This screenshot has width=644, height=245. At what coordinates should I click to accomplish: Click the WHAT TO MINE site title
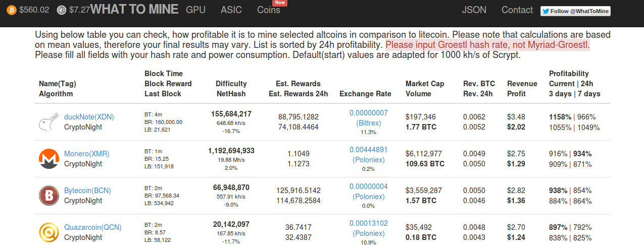pyautogui.click(x=134, y=10)
